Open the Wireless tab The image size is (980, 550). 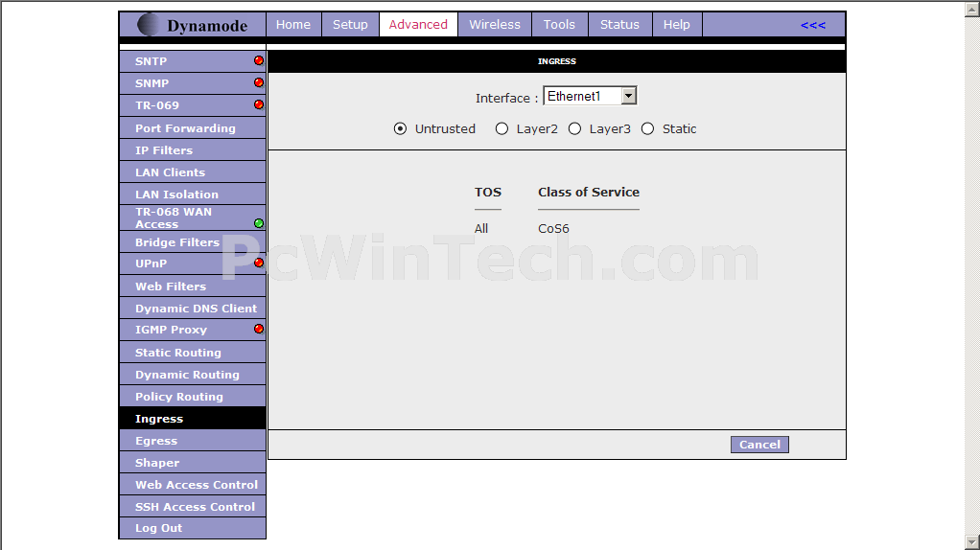(495, 24)
